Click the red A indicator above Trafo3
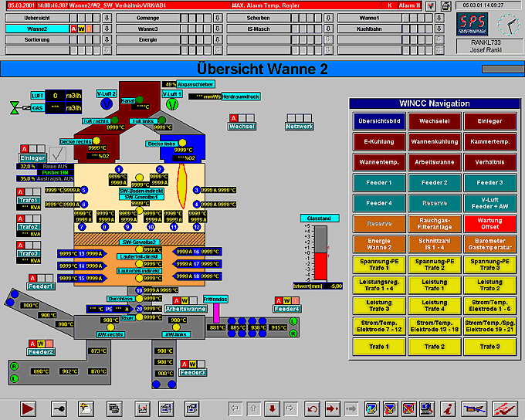This screenshot has height=420, width=525. (x=20, y=246)
